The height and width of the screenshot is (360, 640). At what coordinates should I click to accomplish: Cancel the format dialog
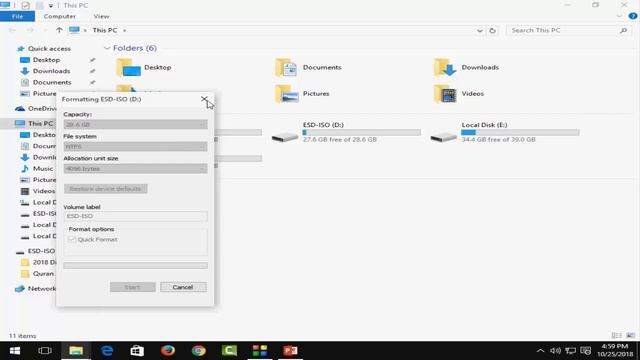click(x=183, y=287)
